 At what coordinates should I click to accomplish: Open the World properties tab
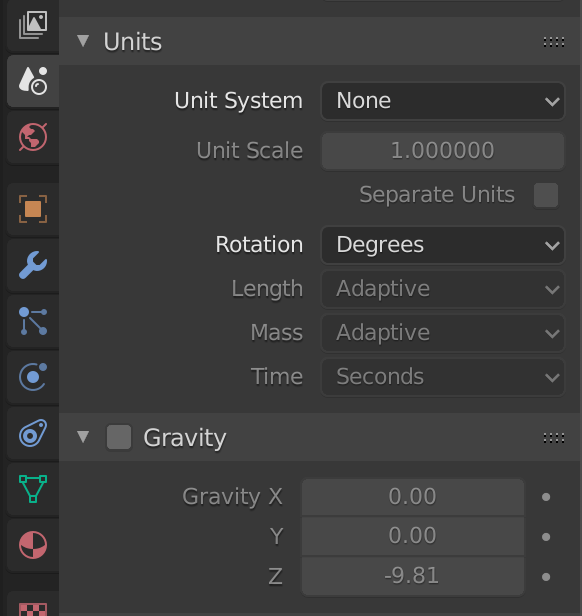[33, 137]
